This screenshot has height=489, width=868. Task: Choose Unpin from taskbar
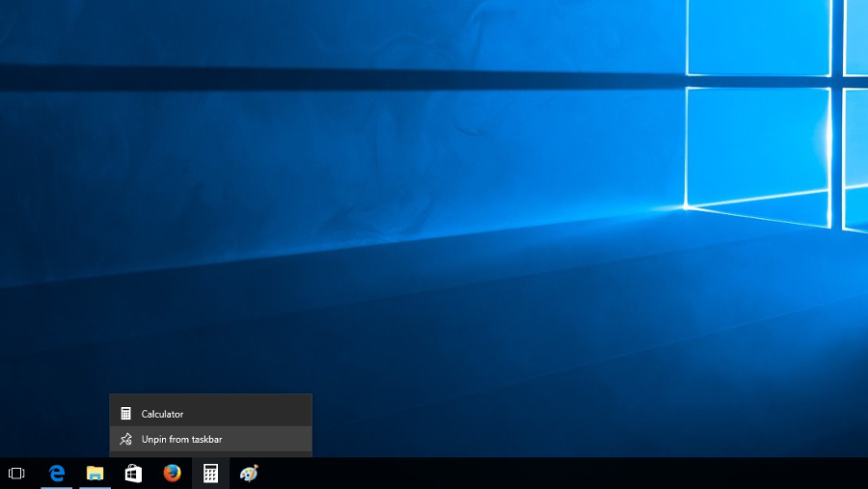(211, 439)
